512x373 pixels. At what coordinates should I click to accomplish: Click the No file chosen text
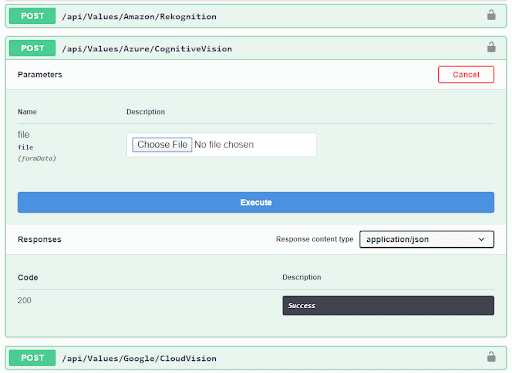point(224,145)
